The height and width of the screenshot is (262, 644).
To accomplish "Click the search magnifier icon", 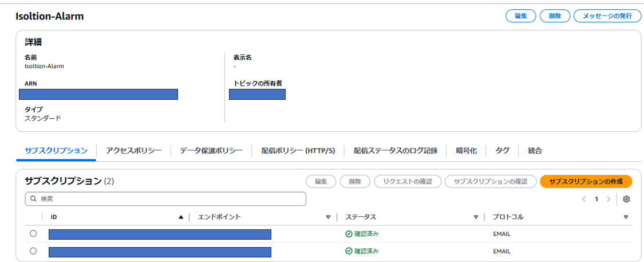I will pos(34,199).
